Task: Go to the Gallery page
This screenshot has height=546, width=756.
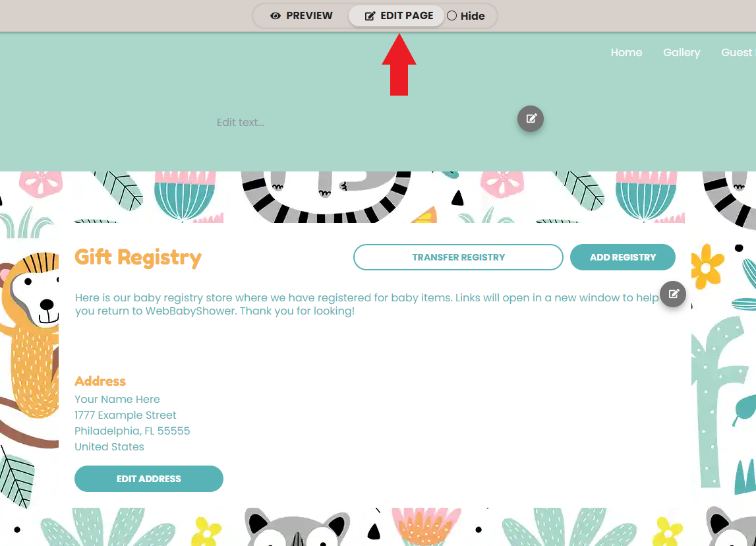Action: pyautogui.click(x=682, y=52)
